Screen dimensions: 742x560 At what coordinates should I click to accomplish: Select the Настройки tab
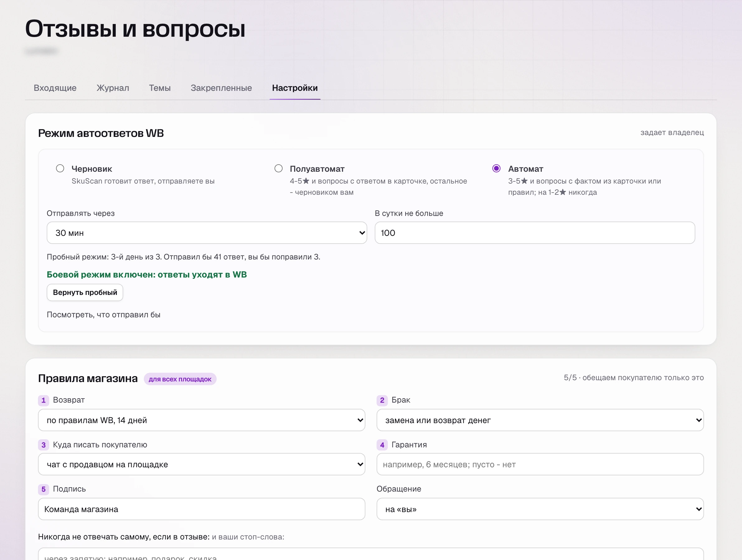tap(295, 88)
